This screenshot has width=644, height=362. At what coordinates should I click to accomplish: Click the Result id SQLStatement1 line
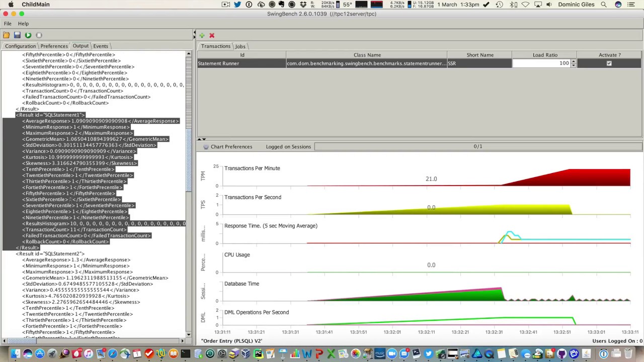click(50, 115)
